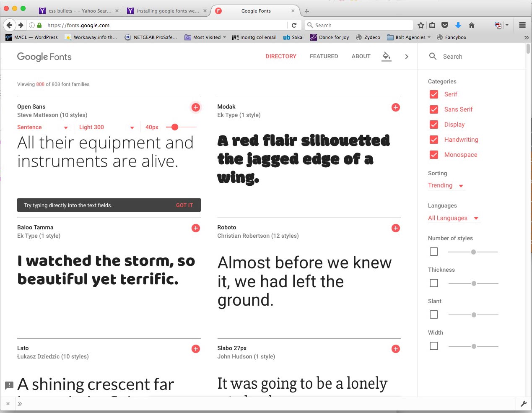
Task: Click the paint bucket color theme icon
Action: (387, 56)
